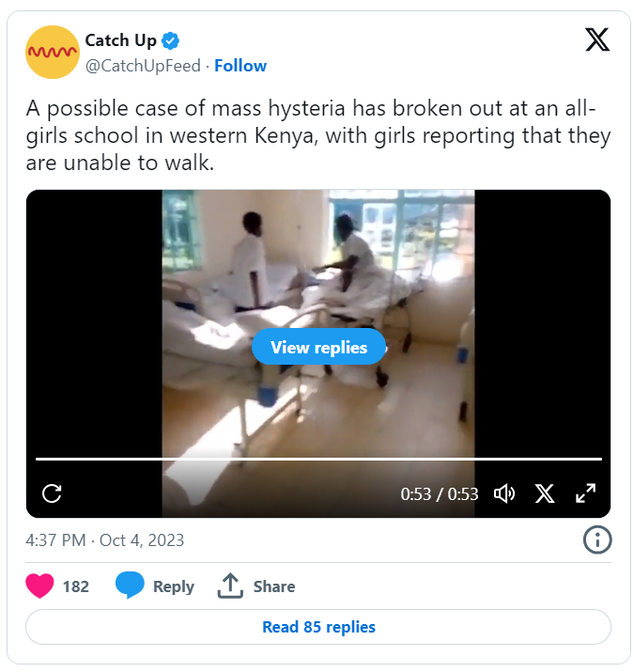
Task: Open Read 85 replies
Action: pos(318,627)
